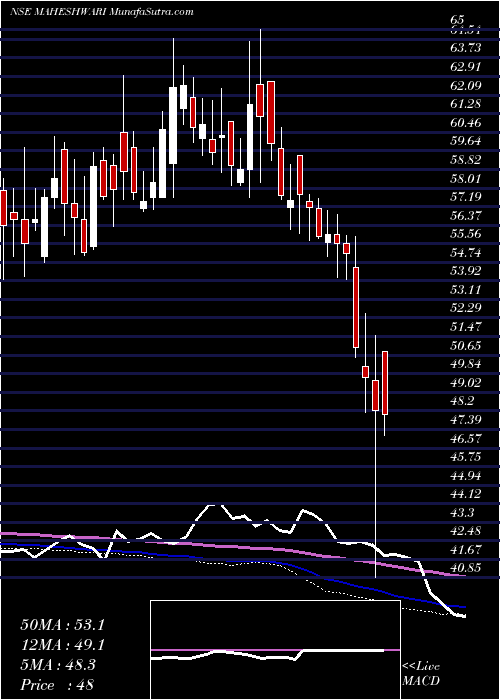Select the 60.46 price axis label

[x=466, y=122]
